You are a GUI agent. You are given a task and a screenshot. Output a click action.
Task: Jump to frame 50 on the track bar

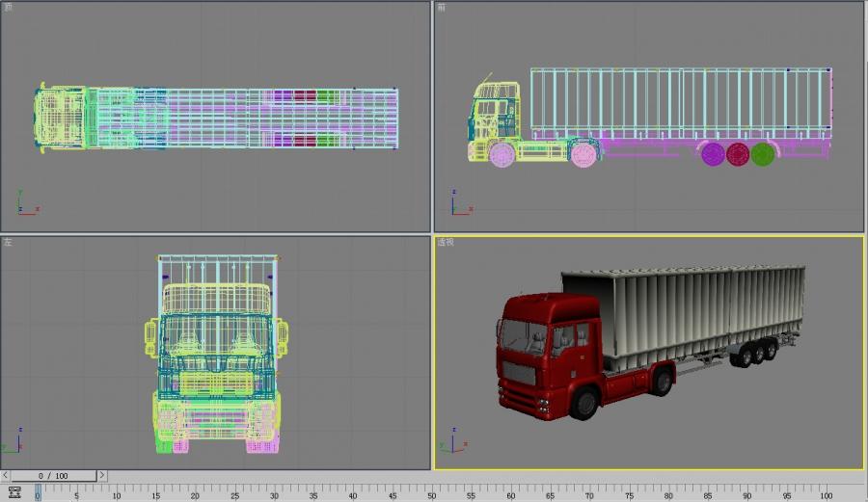pos(432,495)
